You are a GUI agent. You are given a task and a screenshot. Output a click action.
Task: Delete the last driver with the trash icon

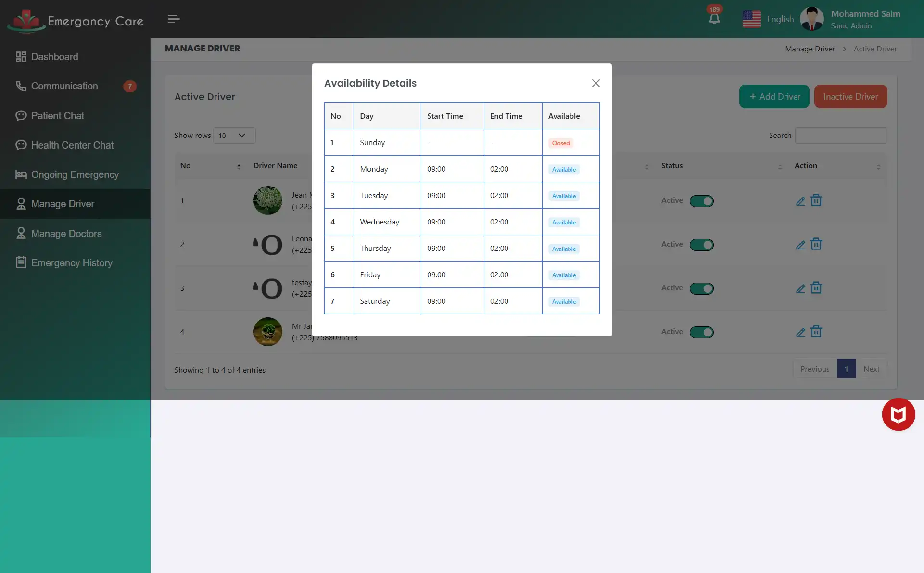(816, 331)
